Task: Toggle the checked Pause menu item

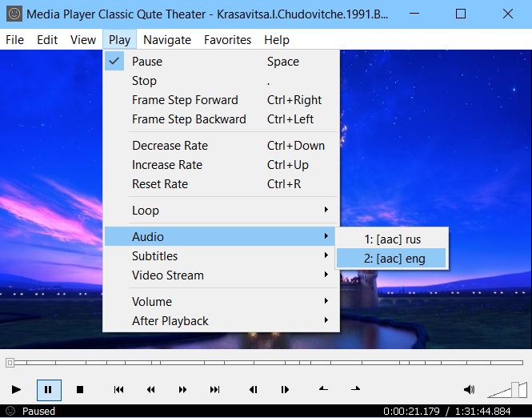Action: 146,62
